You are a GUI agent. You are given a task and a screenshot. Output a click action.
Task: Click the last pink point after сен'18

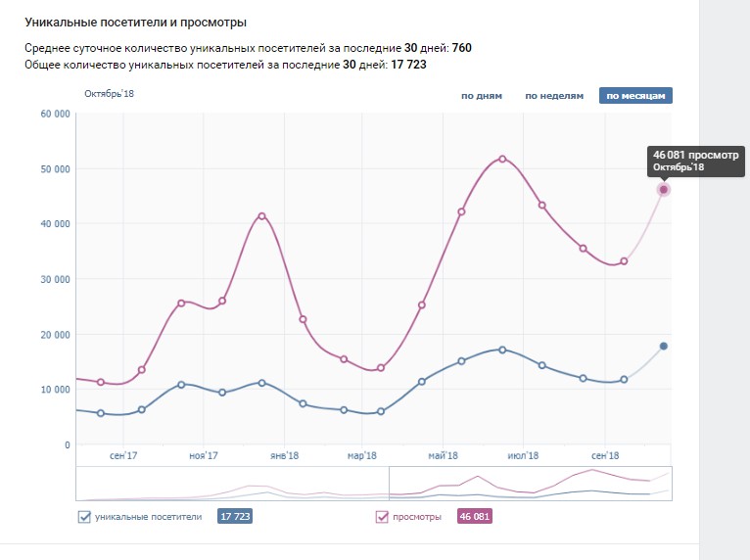pos(624,261)
